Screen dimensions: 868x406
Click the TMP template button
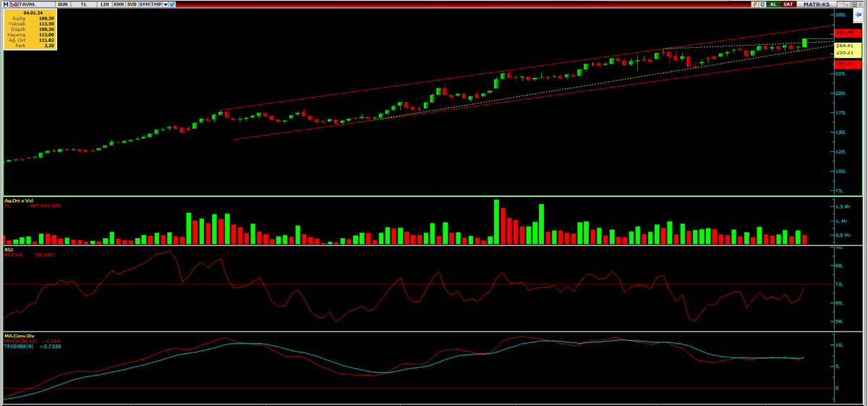click(156, 4)
